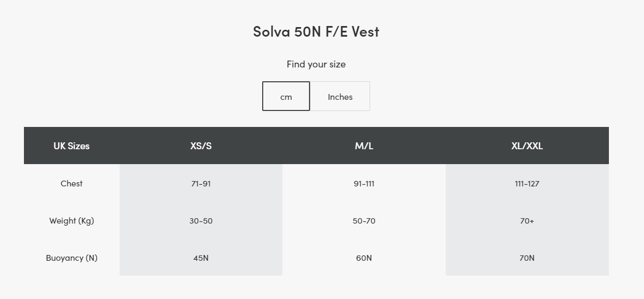Select the Chest row label
This screenshot has height=299, width=644.
(x=71, y=184)
